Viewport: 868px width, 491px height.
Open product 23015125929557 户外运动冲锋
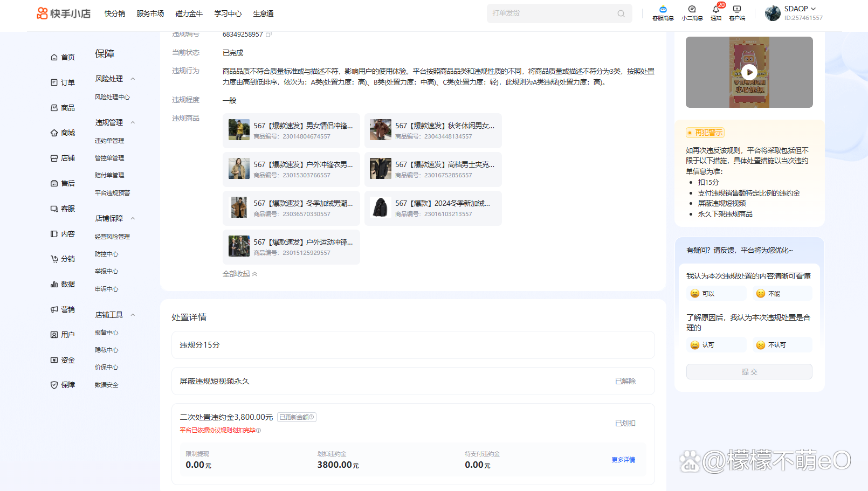pos(291,247)
